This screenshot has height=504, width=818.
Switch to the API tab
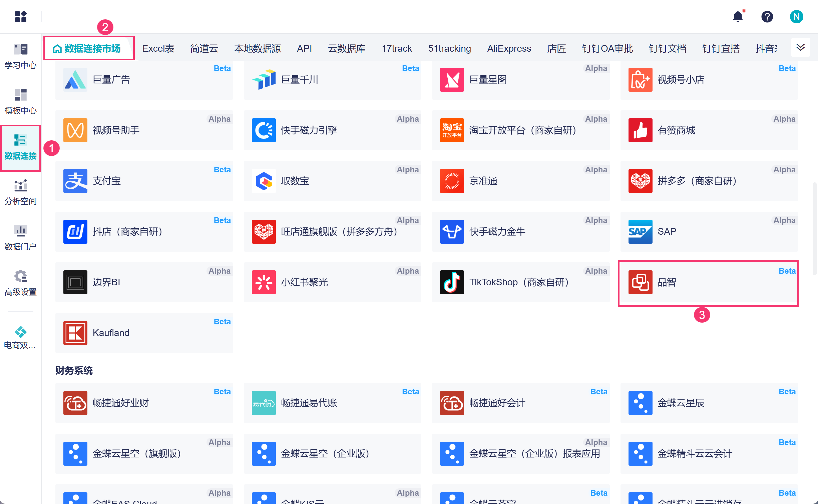pos(304,49)
